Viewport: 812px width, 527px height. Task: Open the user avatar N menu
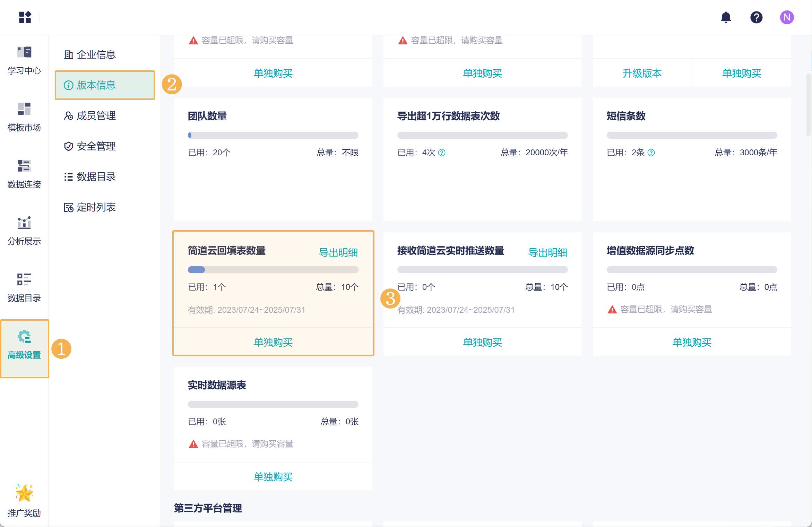(787, 17)
